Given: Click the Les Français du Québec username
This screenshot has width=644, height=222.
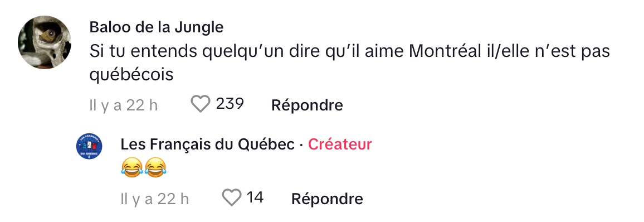Looking at the screenshot, I should 207,144.
